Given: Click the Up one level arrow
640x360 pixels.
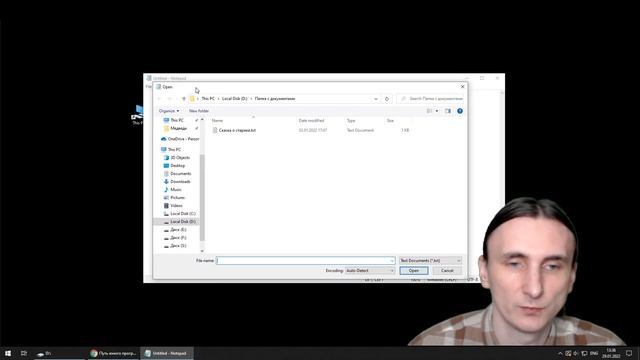Looking at the screenshot, I should (x=184, y=99).
